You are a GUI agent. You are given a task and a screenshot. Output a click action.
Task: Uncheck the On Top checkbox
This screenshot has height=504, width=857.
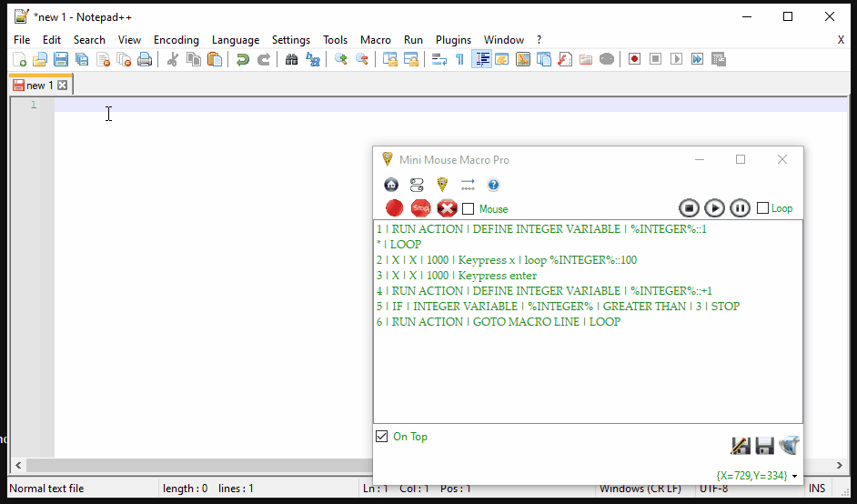(x=382, y=437)
